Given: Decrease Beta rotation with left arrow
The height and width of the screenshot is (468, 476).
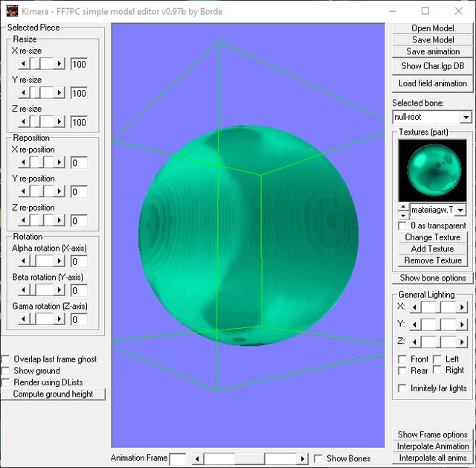Looking at the screenshot, I should click(x=24, y=290).
